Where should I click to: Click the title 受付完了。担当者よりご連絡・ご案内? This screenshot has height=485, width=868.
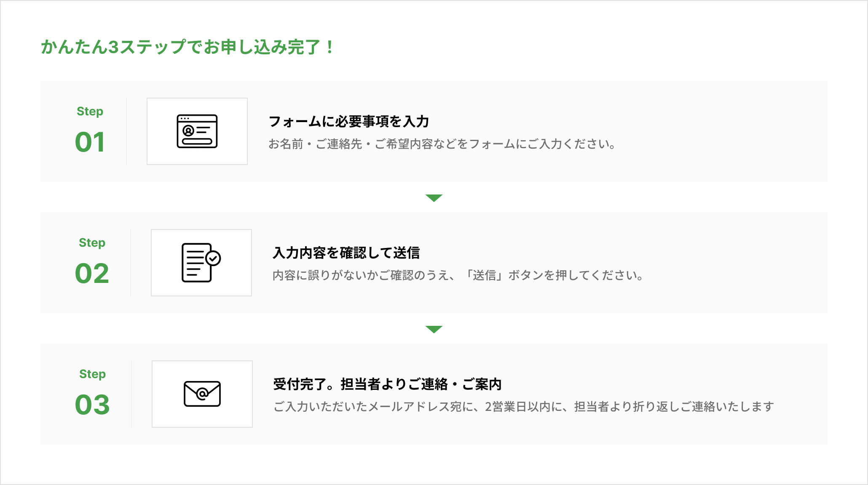388,384
